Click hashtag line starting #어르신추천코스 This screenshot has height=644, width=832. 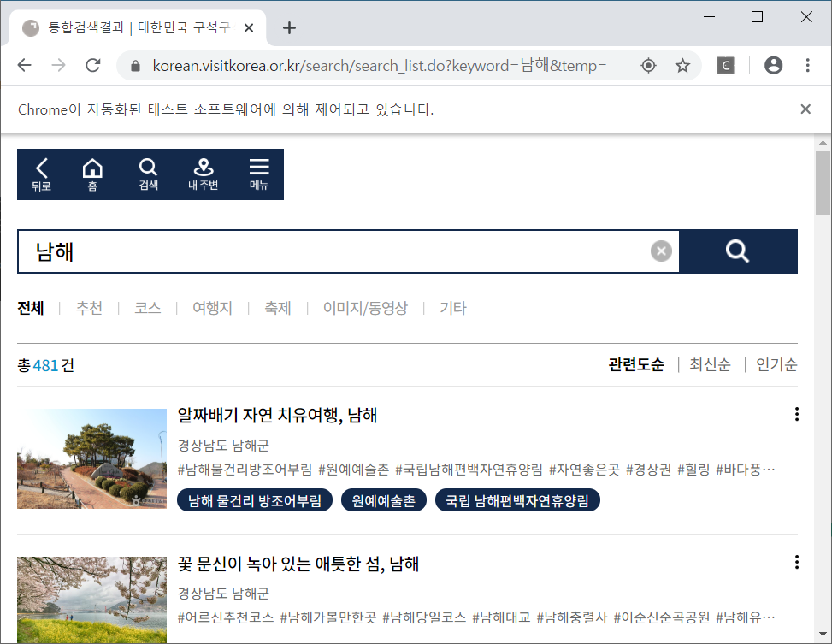[x=476, y=617]
